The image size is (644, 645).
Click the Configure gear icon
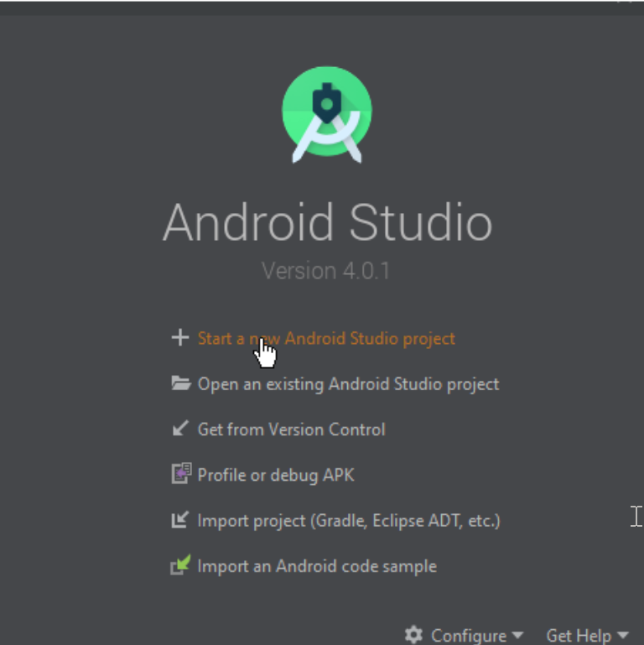point(413,635)
